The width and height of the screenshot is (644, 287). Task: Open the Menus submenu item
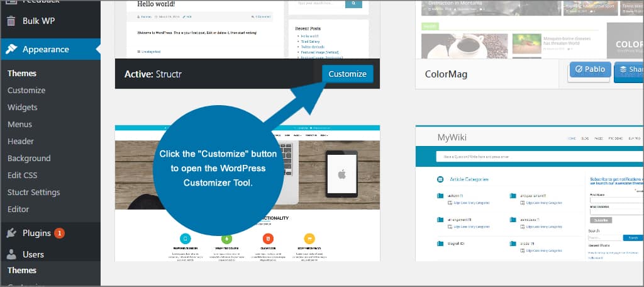click(x=19, y=124)
